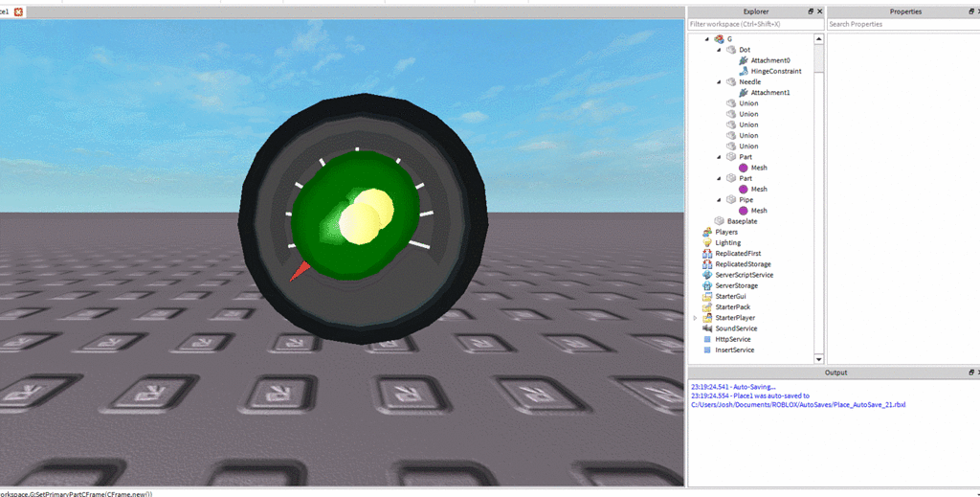Click the G model icon in Explorer

719,38
